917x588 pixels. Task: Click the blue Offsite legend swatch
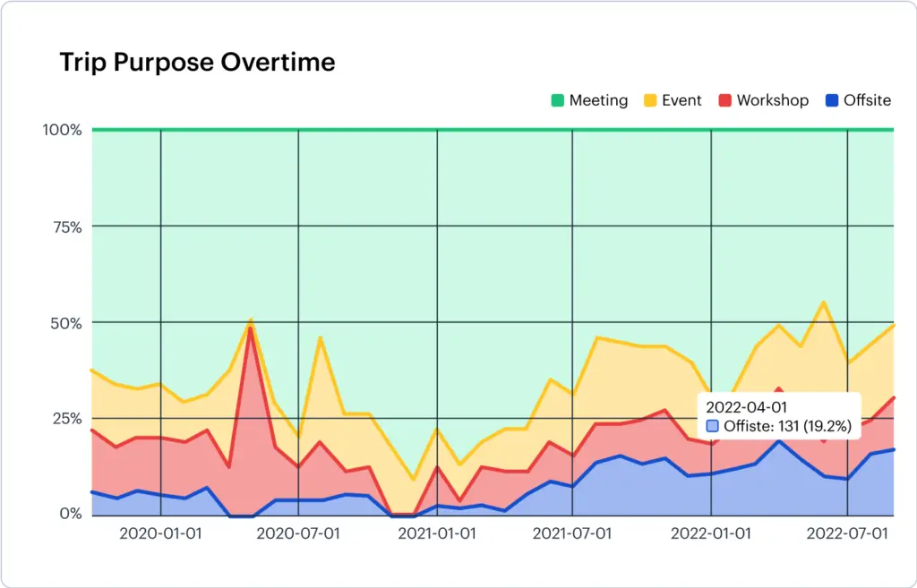832,100
